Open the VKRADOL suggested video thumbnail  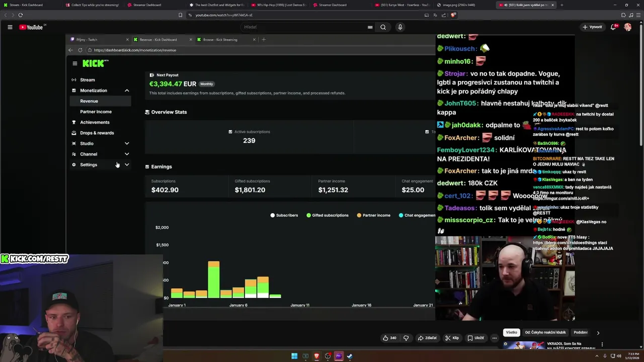523,345
